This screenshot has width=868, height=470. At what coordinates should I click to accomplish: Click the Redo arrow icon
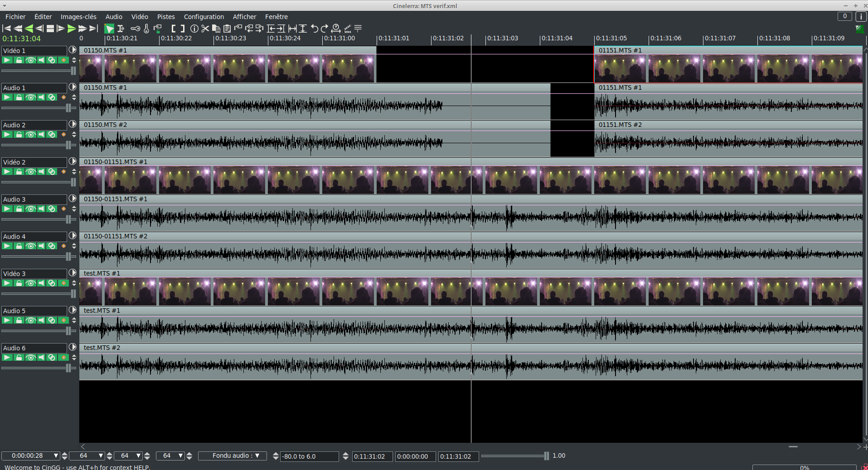tap(325, 29)
